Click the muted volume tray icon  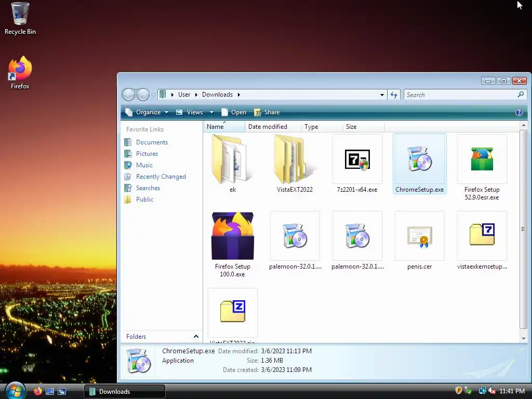point(492,391)
